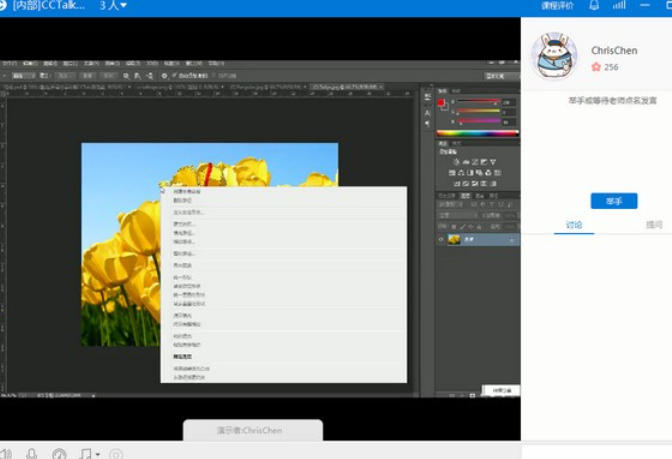Image resolution: width=672 pixels, height=459 pixels.
Task: Add a Posterize adjustment layer
Action: 466,183
